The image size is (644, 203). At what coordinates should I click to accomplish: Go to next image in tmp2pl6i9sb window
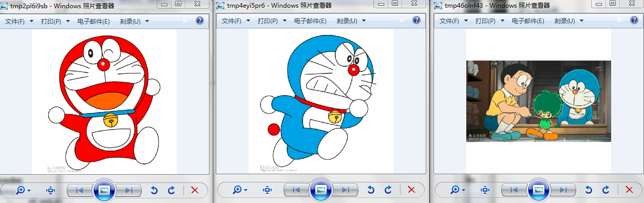(x=129, y=190)
